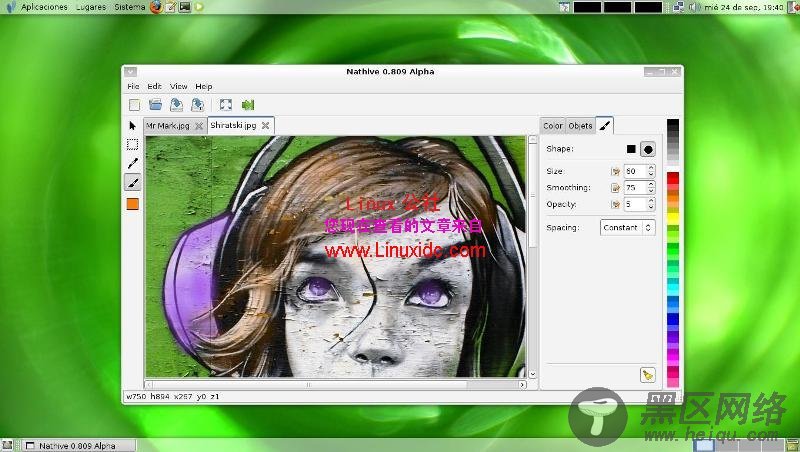Open the Help menu
This screenshot has height=452, width=800.
click(204, 86)
